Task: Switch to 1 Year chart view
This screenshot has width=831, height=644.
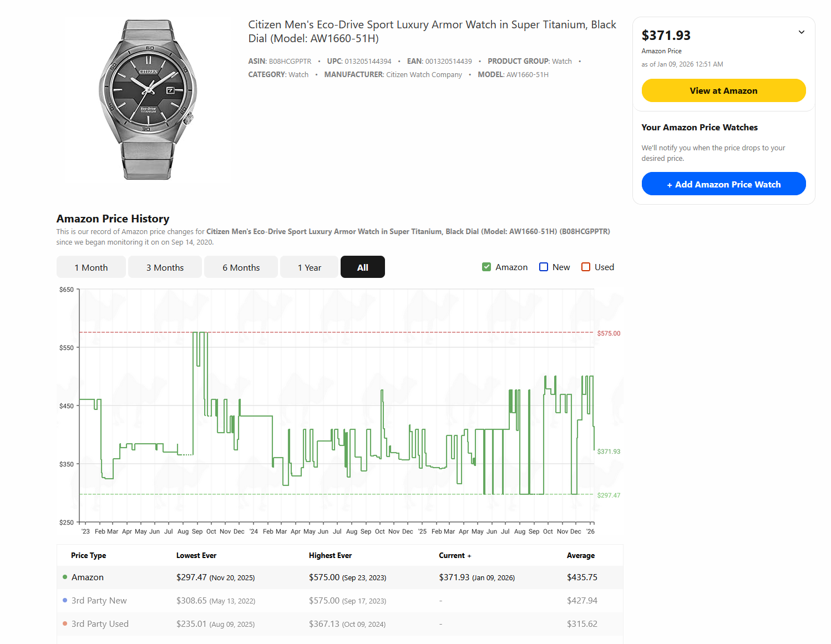Action: [309, 267]
